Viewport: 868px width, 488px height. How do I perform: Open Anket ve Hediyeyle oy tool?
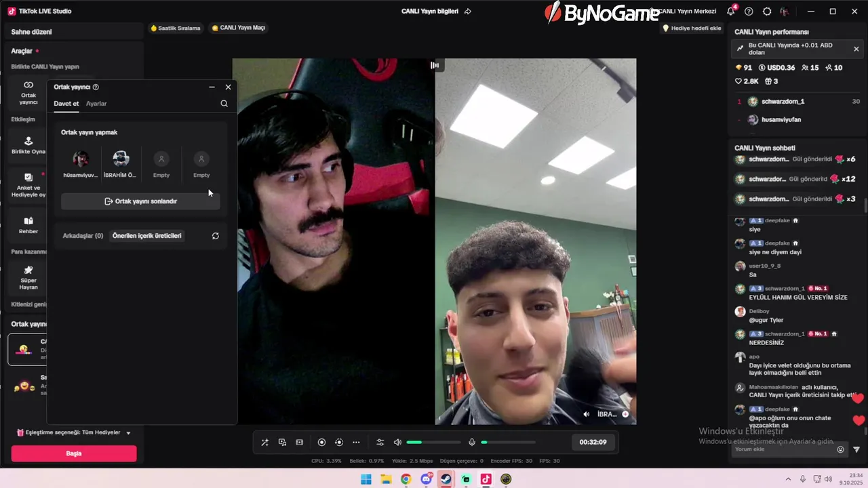(x=28, y=185)
